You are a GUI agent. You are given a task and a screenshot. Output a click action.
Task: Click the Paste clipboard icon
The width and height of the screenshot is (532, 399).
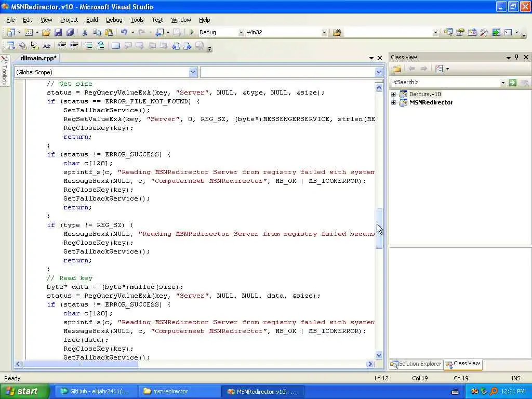click(109, 32)
